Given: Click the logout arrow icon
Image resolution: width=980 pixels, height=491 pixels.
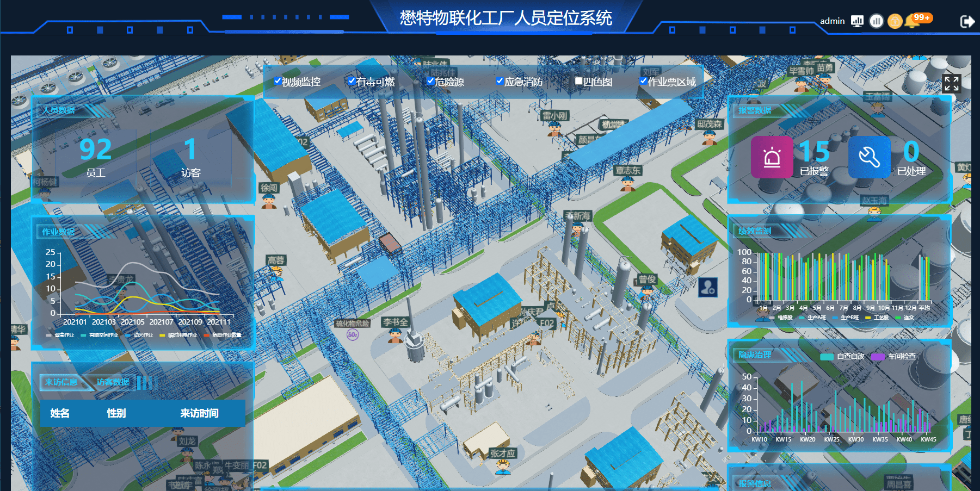Looking at the screenshot, I should (x=967, y=21).
